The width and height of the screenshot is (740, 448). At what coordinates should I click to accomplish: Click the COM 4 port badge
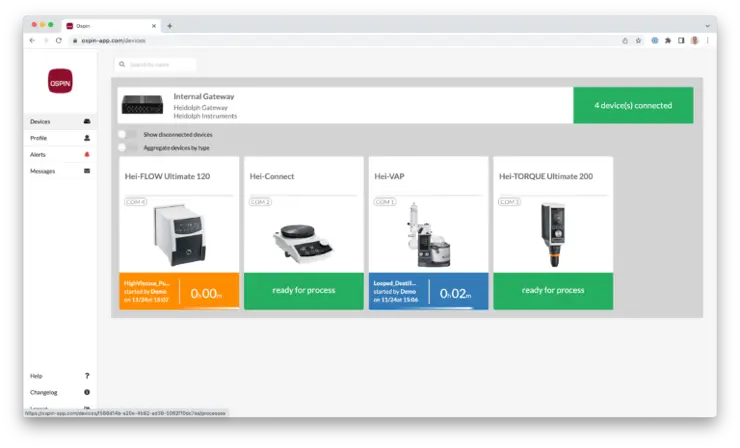tap(135, 202)
